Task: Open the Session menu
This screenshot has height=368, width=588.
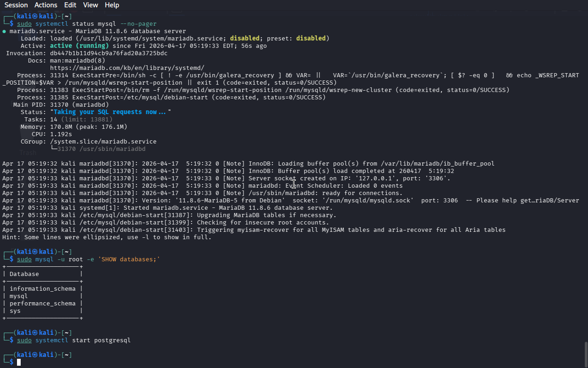Action: (16, 5)
